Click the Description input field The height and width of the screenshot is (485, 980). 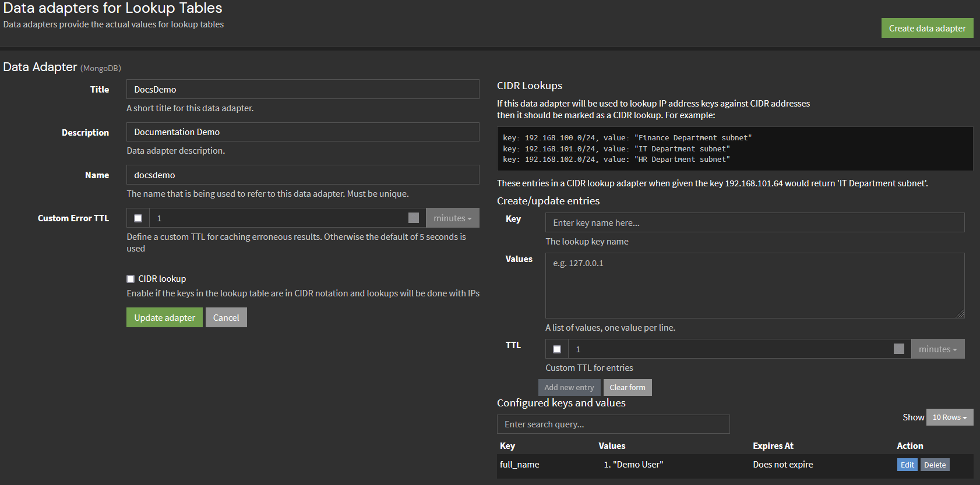[x=302, y=132]
